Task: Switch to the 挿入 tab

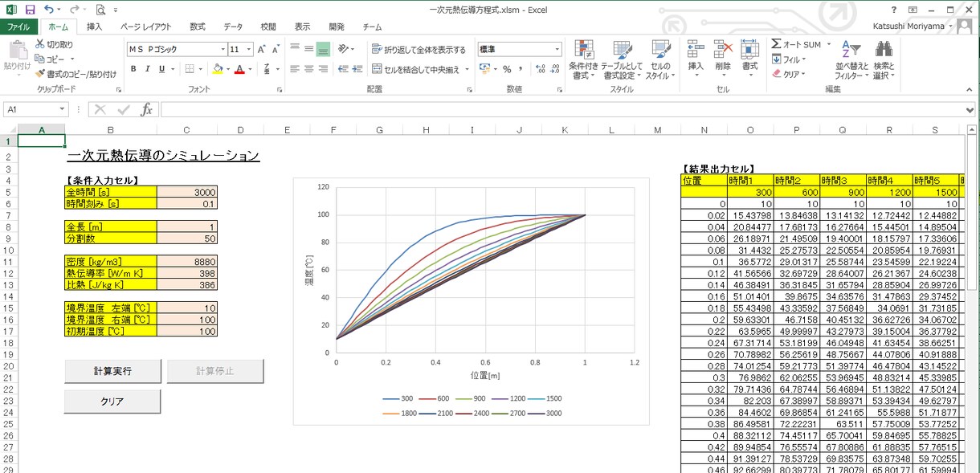Action: [94, 27]
